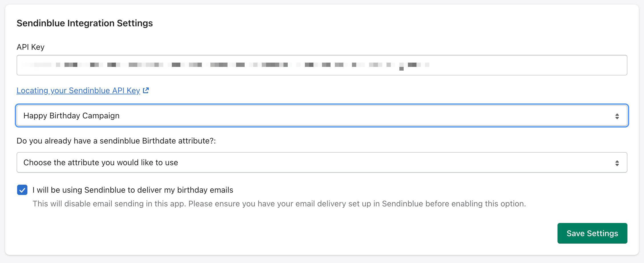Click the help text about disabling email sending
This screenshot has width=644, height=263.
pyautogui.click(x=279, y=204)
